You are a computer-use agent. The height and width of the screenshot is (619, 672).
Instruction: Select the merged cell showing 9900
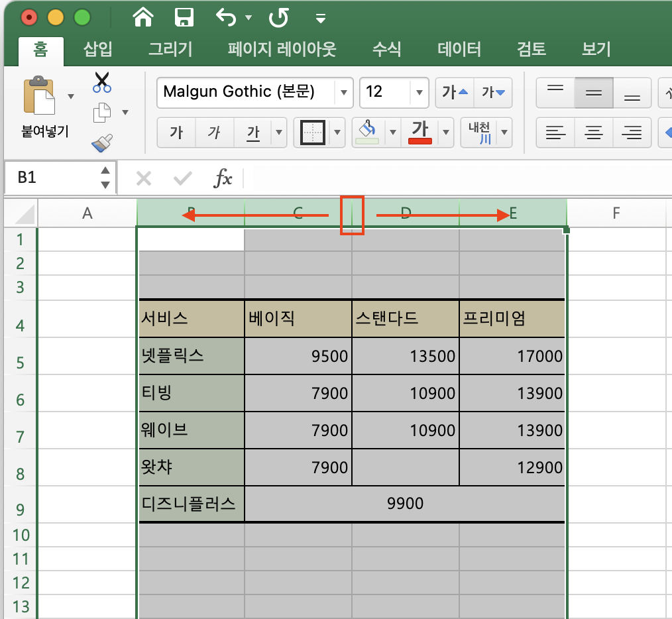click(405, 504)
